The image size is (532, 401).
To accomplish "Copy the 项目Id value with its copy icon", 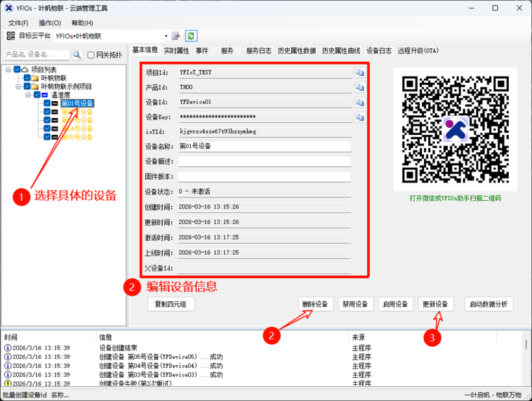I will (360, 72).
